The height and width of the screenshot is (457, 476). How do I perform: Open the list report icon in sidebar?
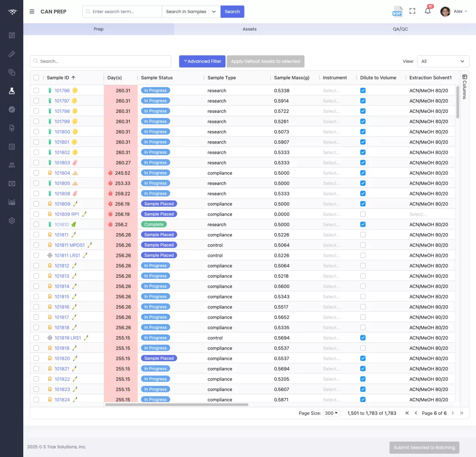pos(12,147)
